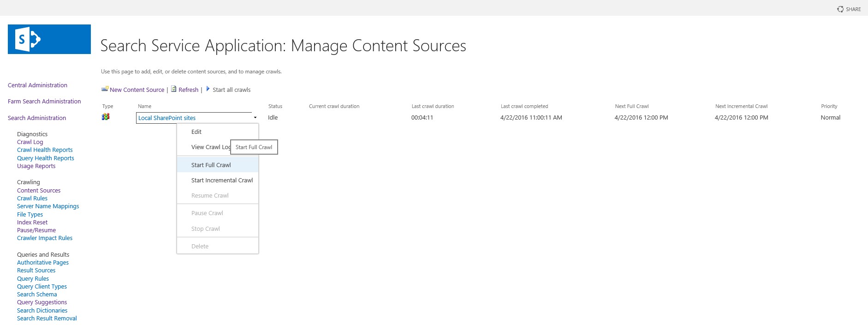This screenshot has width=868, height=325.
Task: Click the SHARE text at top right
Action: [x=853, y=9]
